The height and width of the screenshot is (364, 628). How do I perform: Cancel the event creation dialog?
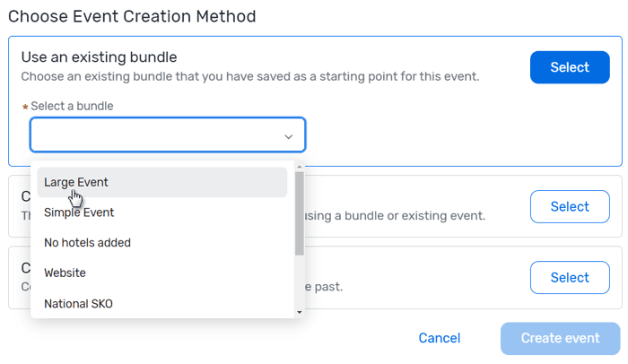click(x=440, y=338)
